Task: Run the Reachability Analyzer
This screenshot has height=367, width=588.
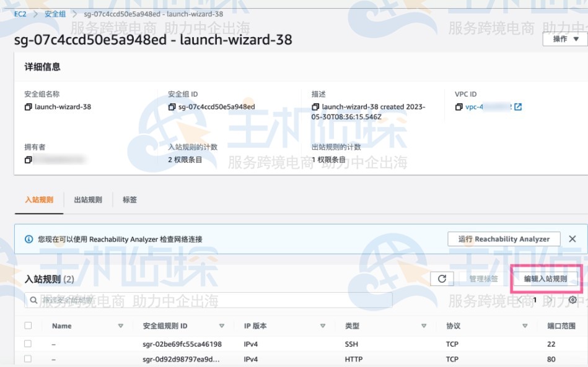Action: [503, 239]
